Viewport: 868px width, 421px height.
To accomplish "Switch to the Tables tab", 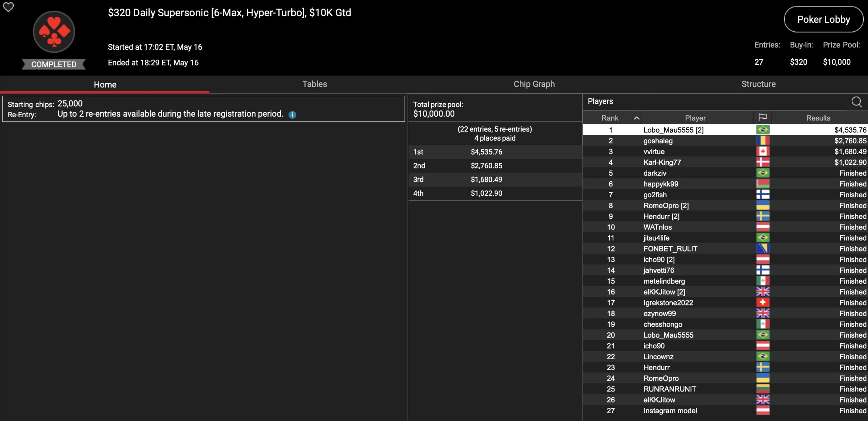I will point(314,84).
